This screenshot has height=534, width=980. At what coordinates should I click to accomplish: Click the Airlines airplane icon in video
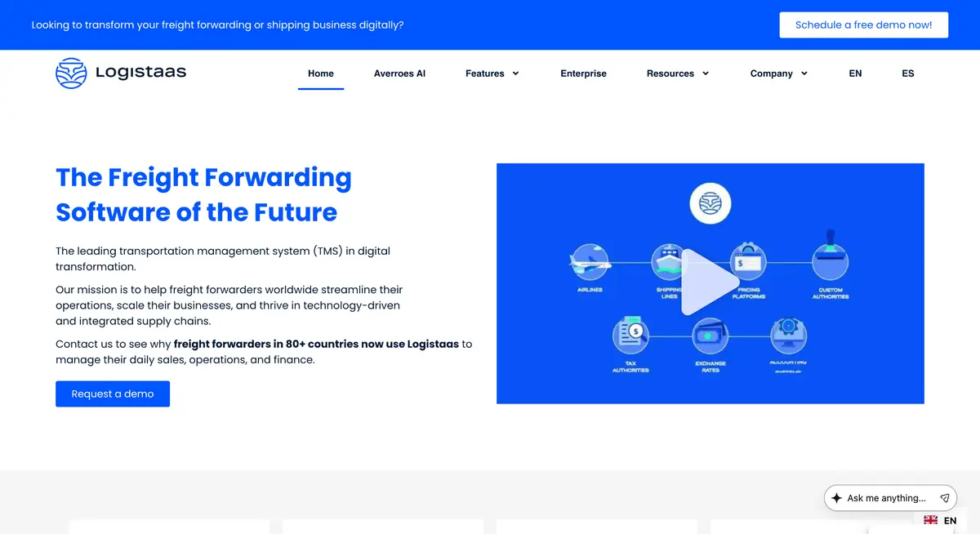tap(590, 263)
